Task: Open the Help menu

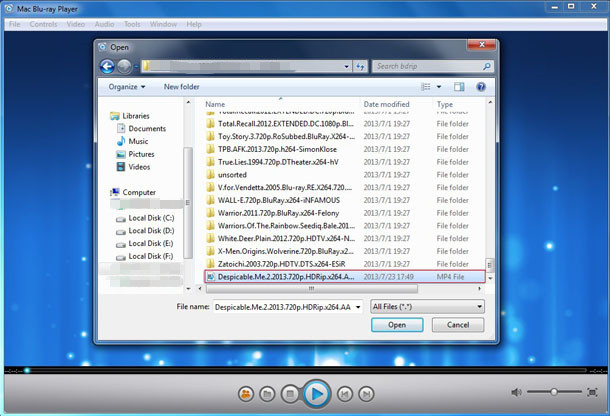Action: click(194, 24)
